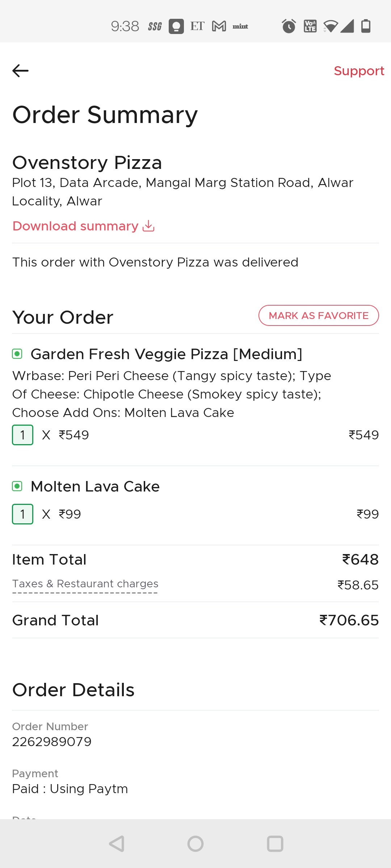Image resolution: width=391 pixels, height=868 pixels.
Task: Tap Ovenstory Pizza restaurant name
Action: pyautogui.click(x=87, y=162)
